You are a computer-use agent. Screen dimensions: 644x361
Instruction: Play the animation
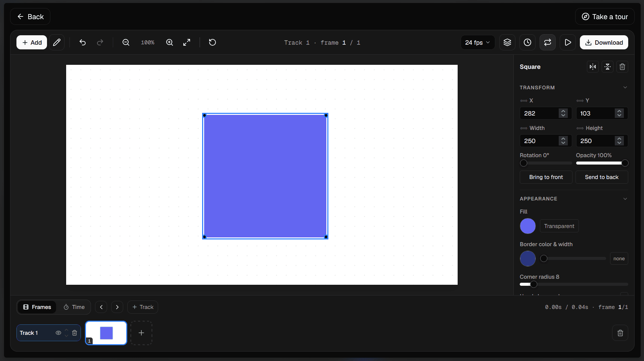click(x=568, y=42)
